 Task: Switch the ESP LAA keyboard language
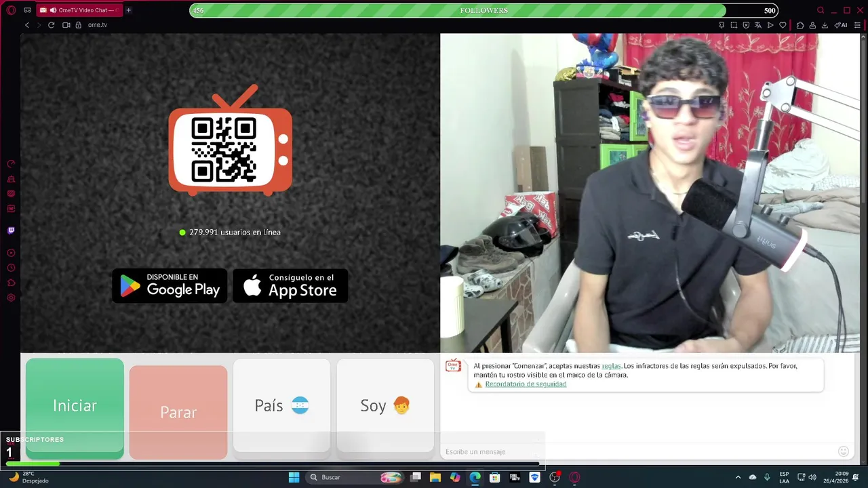(x=784, y=477)
